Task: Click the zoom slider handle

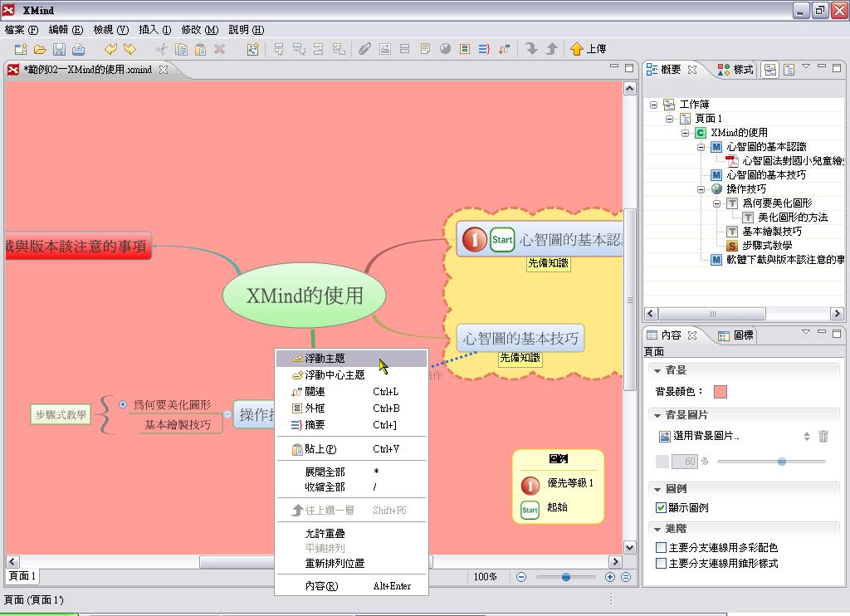Action: 566,577
